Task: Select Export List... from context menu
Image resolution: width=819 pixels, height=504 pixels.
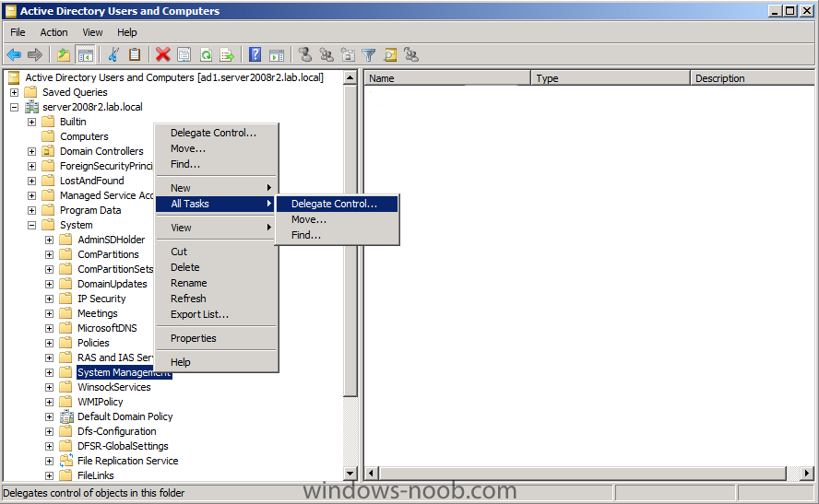Action: (x=216, y=314)
